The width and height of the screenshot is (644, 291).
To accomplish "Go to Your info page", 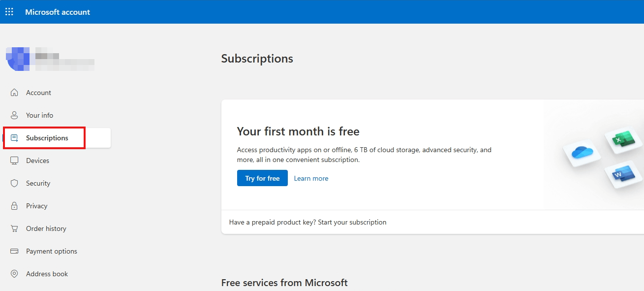I will (x=39, y=115).
